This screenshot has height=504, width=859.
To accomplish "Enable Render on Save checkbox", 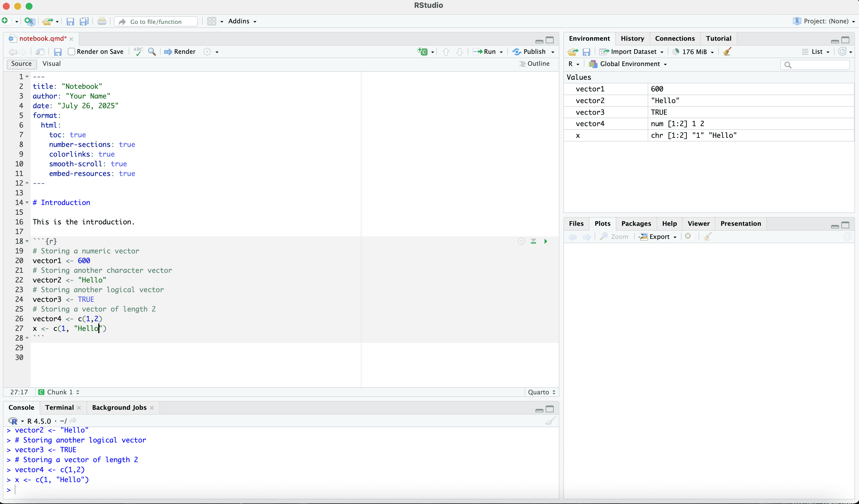I will [71, 52].
